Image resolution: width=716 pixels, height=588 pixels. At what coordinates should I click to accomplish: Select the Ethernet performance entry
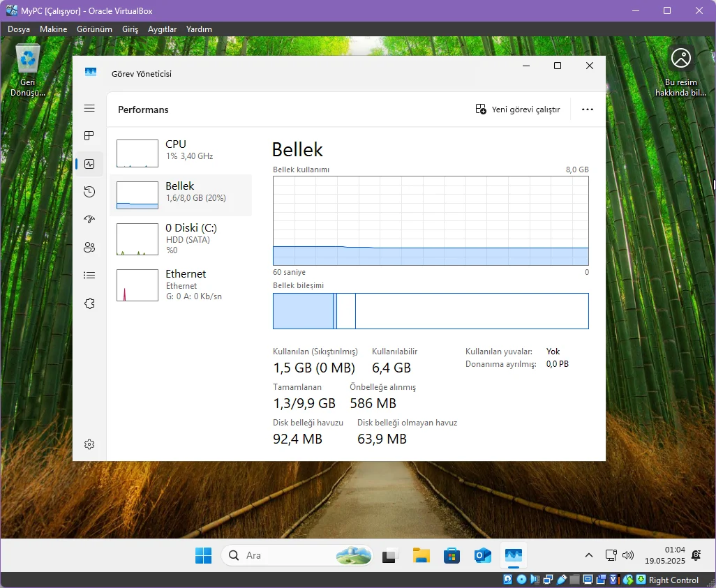click(x=181, y=285)
